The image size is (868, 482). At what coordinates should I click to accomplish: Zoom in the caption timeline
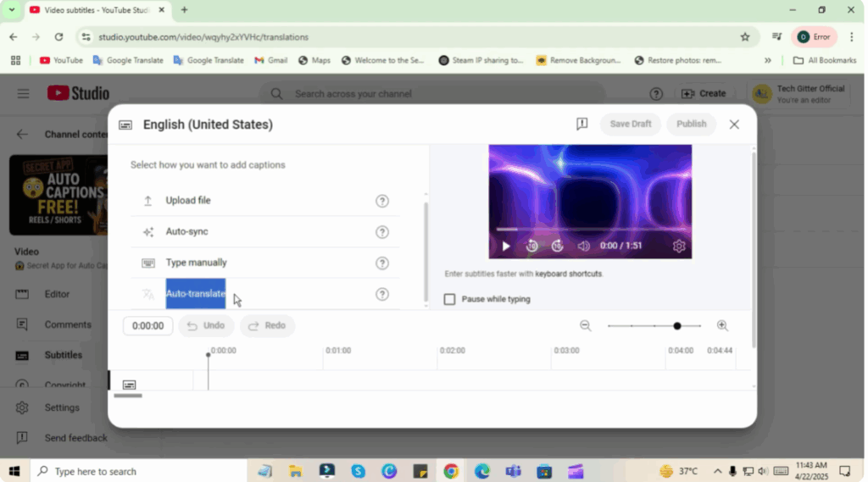click(722, 325)
